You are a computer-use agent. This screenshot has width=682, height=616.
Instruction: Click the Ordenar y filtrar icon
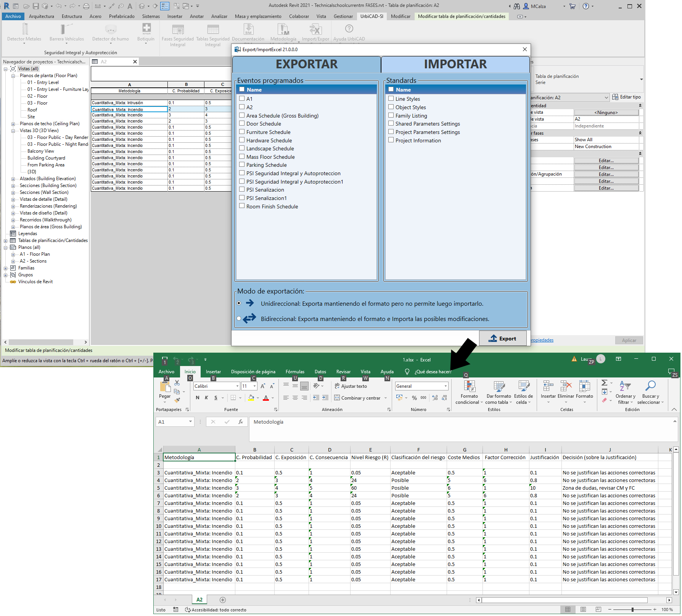(625, 386)
